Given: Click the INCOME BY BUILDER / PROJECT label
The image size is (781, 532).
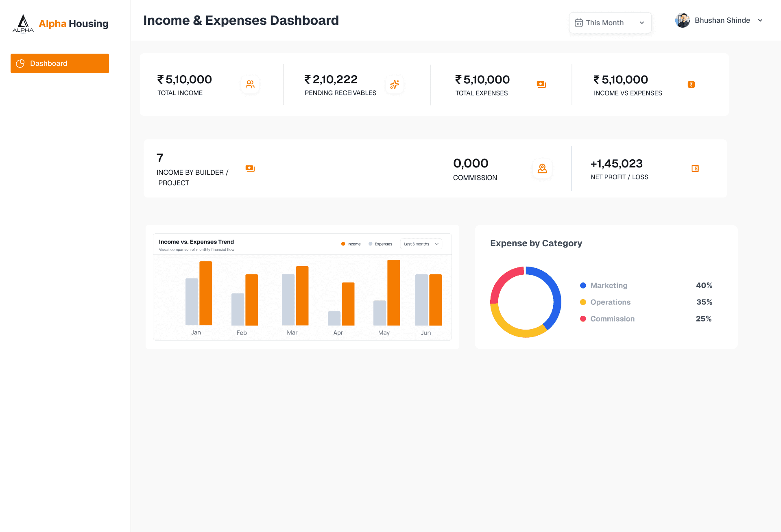Looking at the screenshot, I should coord(192,178).
